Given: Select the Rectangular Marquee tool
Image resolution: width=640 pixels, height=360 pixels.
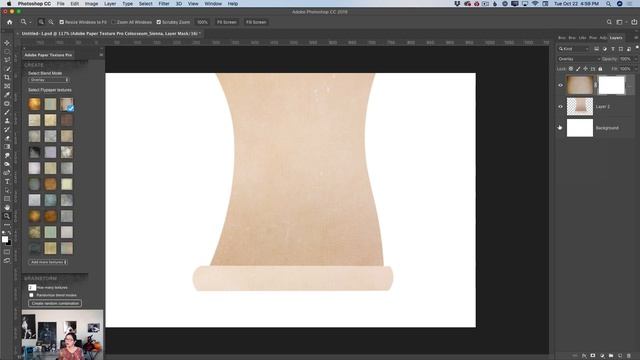Looking at the screenshot, I should [x=7, y=51].
